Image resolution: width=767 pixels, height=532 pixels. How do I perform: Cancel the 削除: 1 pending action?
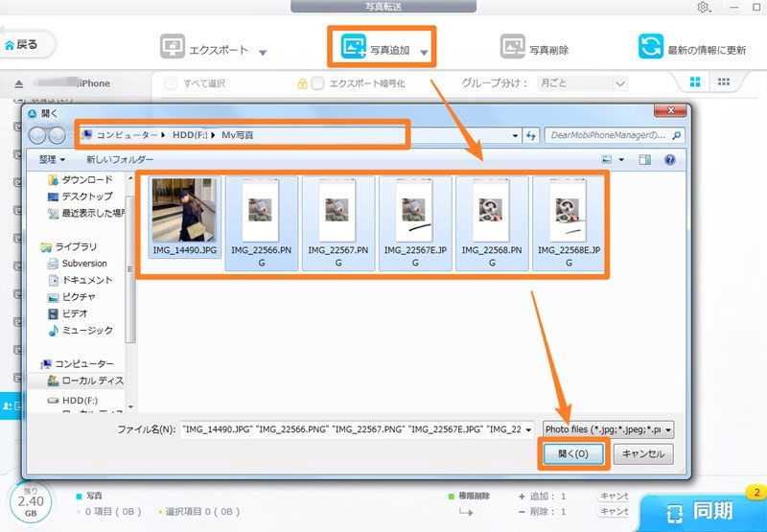613,511
